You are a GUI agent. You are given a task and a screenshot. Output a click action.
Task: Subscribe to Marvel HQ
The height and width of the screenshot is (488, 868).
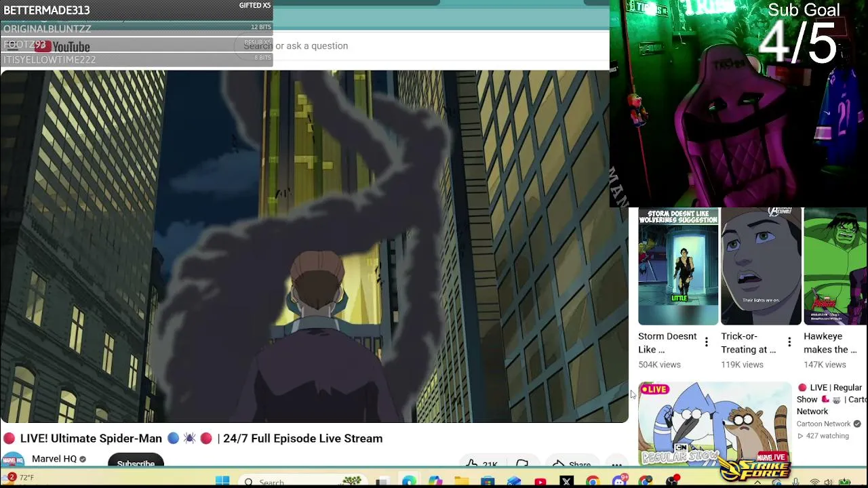point(136,461)
